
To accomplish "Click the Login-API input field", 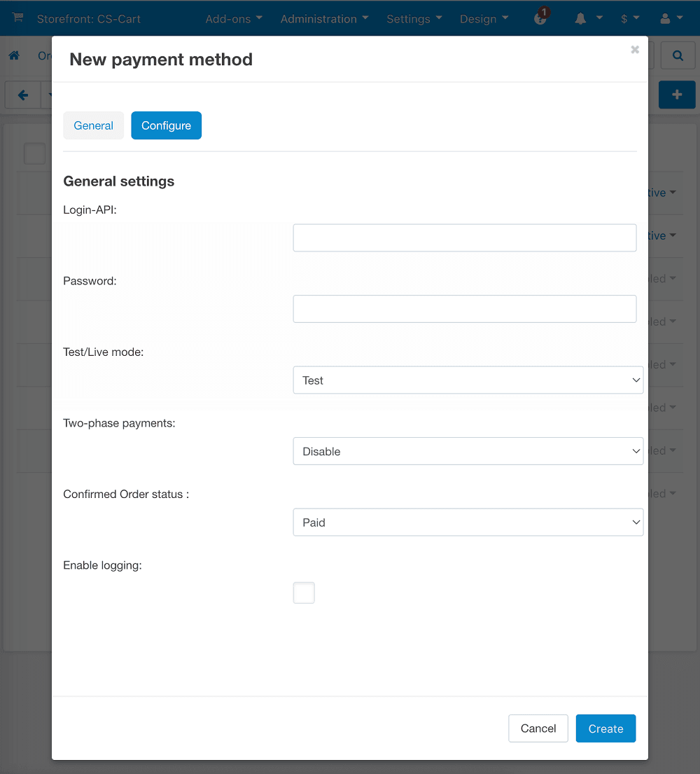I will pyautogui.click(x=464, y=237).
